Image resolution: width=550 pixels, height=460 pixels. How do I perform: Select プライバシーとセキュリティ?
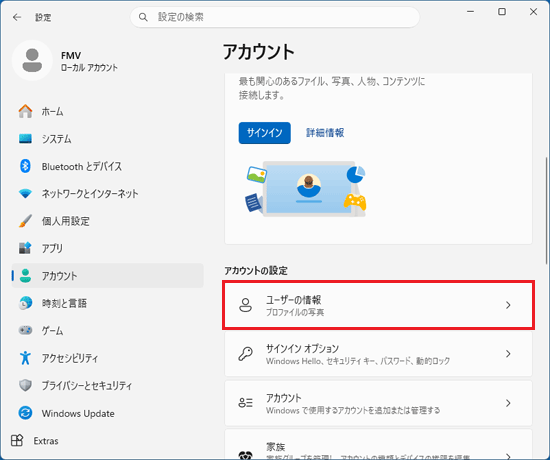click(107, 385)
